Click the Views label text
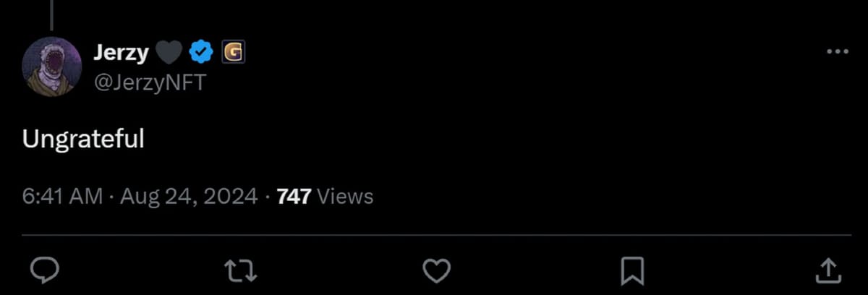 345,196
